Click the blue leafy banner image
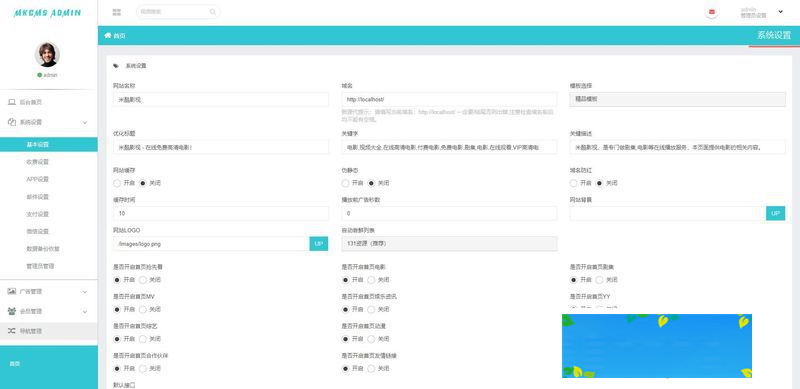 [657, 346]
